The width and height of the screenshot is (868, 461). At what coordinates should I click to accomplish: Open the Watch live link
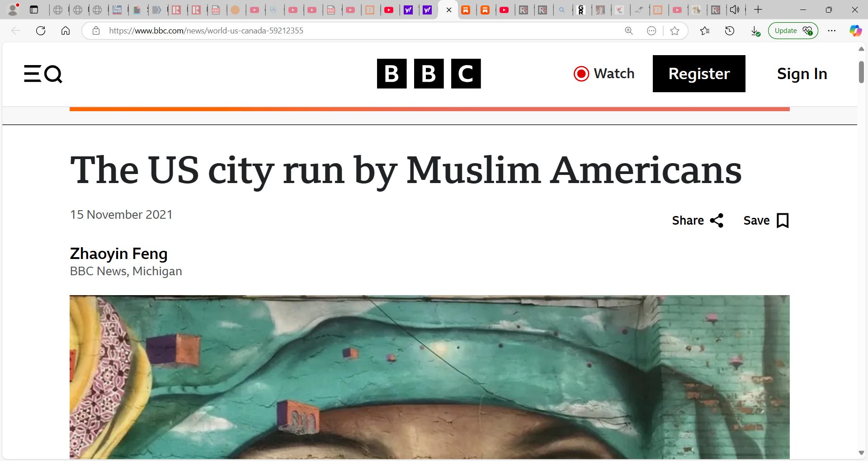pos(604,74)
